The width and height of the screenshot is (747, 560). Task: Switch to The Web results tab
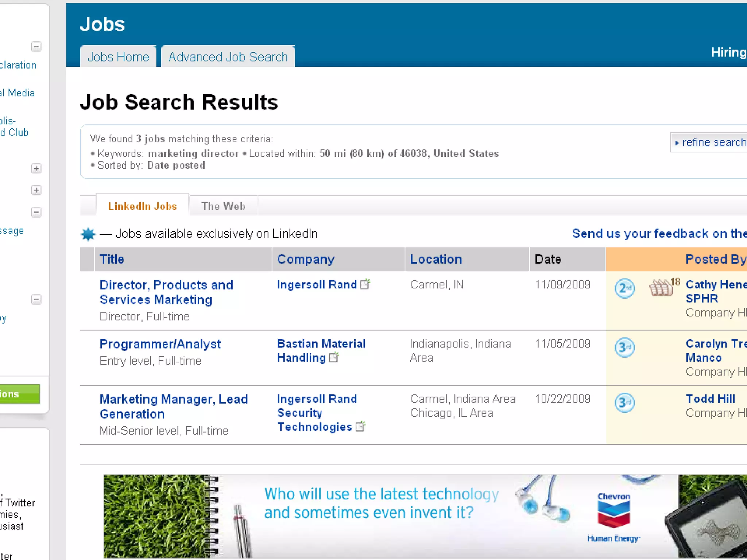223,206
